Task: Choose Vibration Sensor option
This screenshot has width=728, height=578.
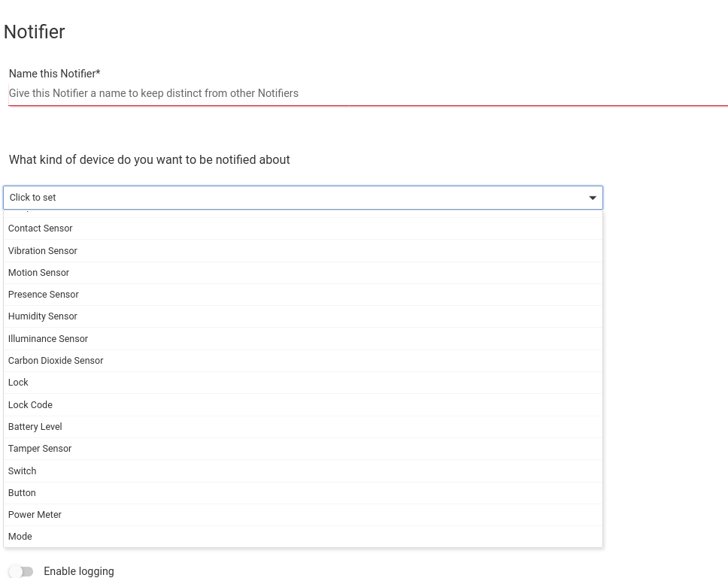Action: pyautogui.click(x=43, y=251)
